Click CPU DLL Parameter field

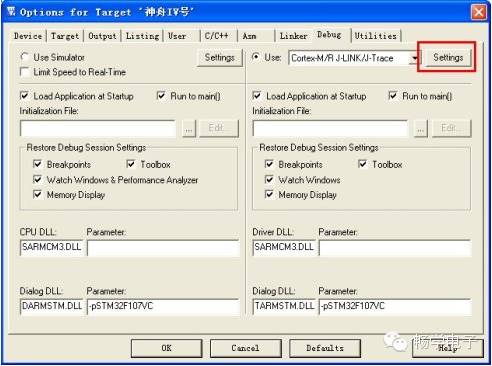(x=163, y=248)
